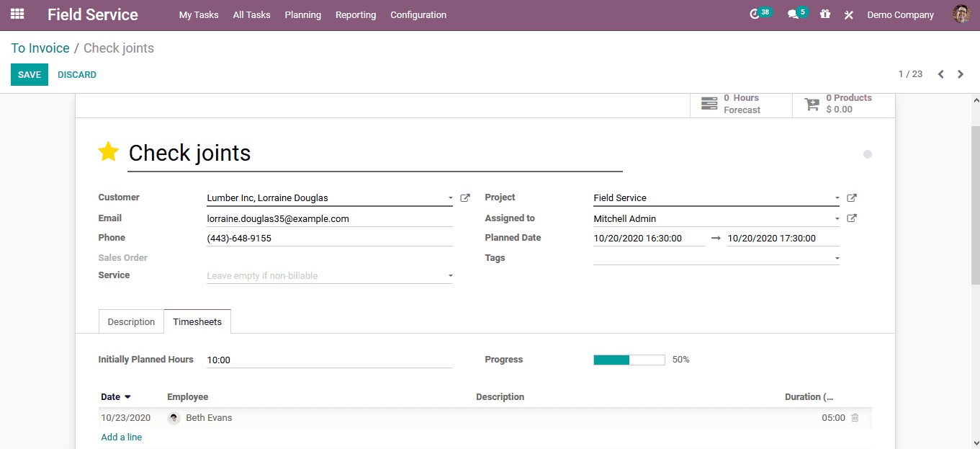The width and height of the screenshot is (980, 449).
Task: Open external link for Customer field
Action: coord(465,197)
